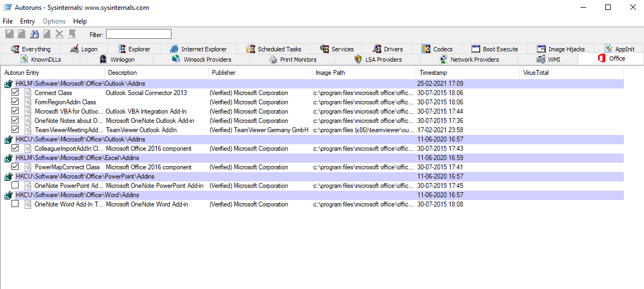Open the File menu

pyautogui.click(x=8, y=21)
